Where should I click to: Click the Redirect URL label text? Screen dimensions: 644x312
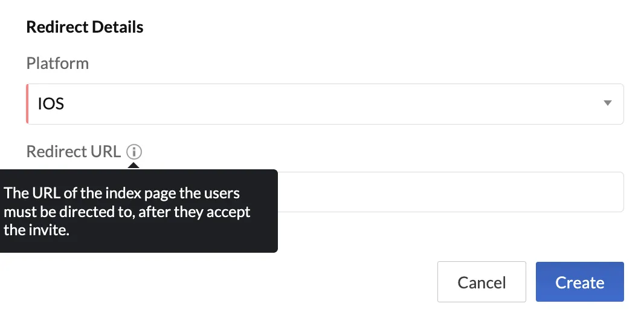point(74,152)
